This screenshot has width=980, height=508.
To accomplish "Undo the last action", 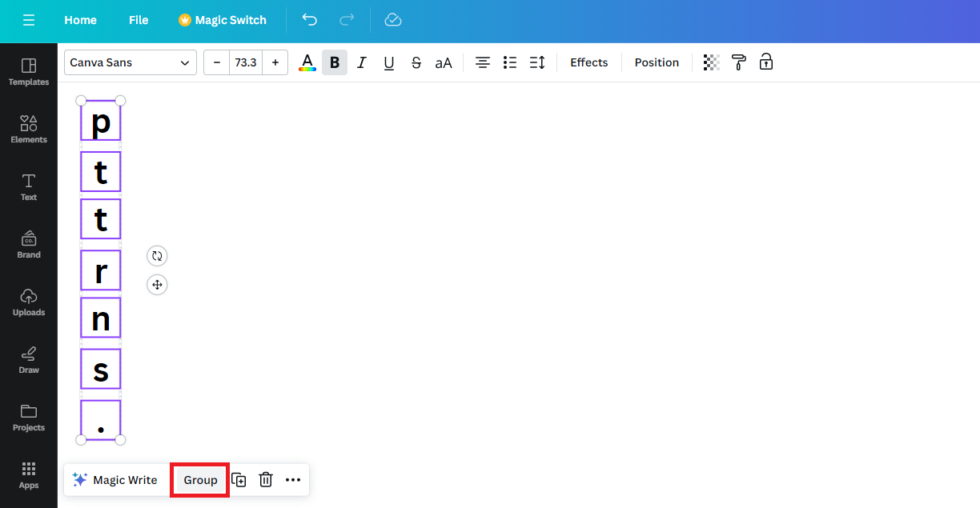I will (x=310, y=20).
